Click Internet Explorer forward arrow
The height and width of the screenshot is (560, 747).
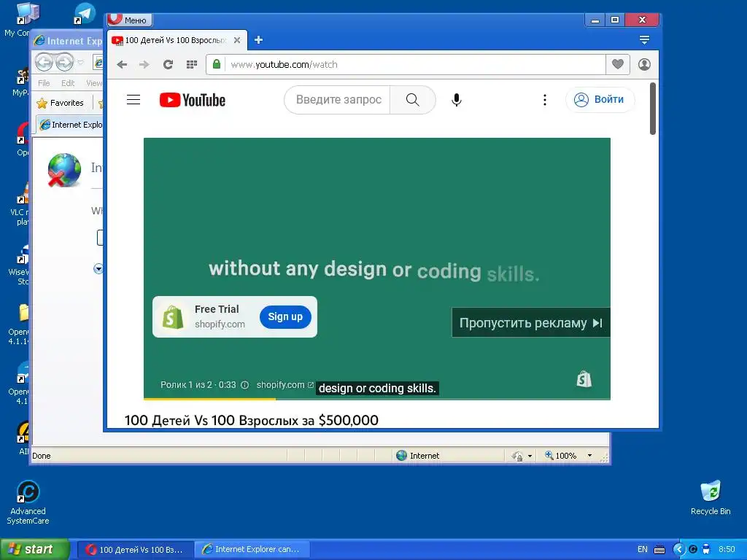64,61
